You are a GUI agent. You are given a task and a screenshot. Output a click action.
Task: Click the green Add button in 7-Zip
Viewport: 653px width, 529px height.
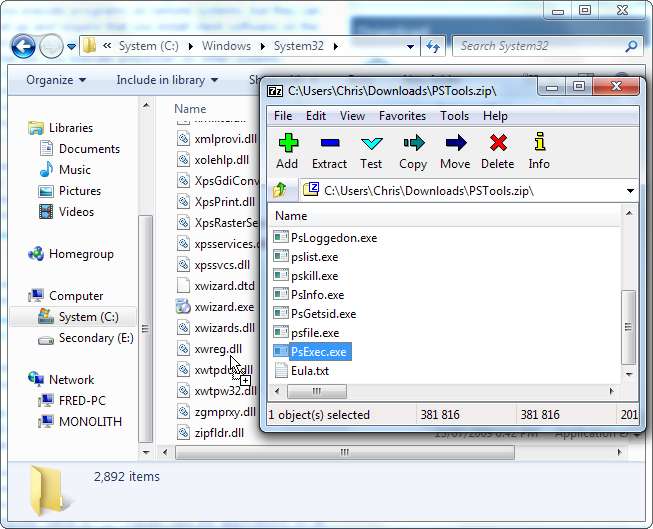click(287, 151)
